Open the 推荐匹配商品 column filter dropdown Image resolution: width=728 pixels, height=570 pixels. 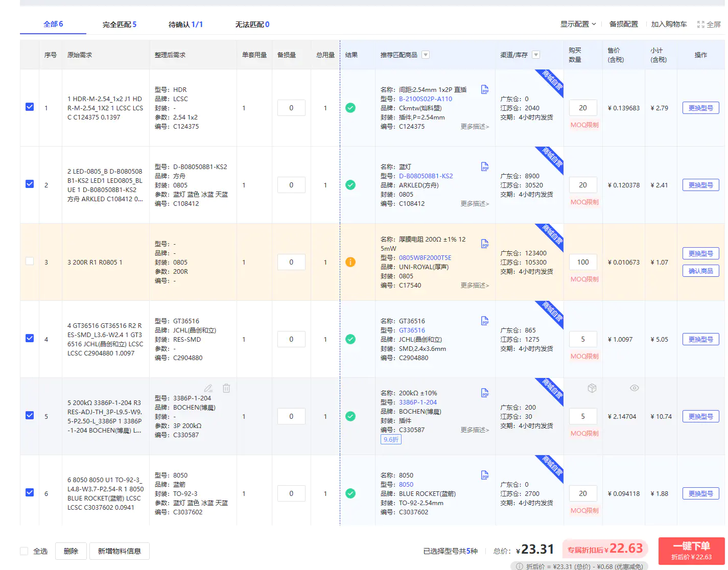click(x=426, y=55)
